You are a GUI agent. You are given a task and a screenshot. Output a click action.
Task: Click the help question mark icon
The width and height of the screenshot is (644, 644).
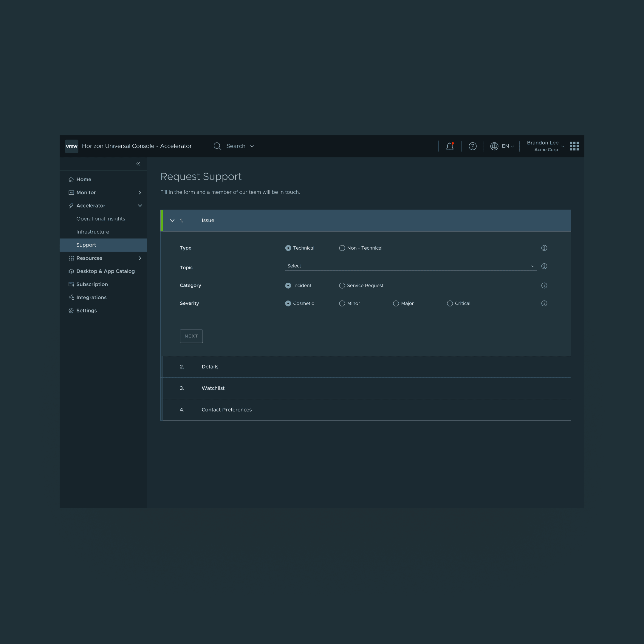click(x=473, y=146)
